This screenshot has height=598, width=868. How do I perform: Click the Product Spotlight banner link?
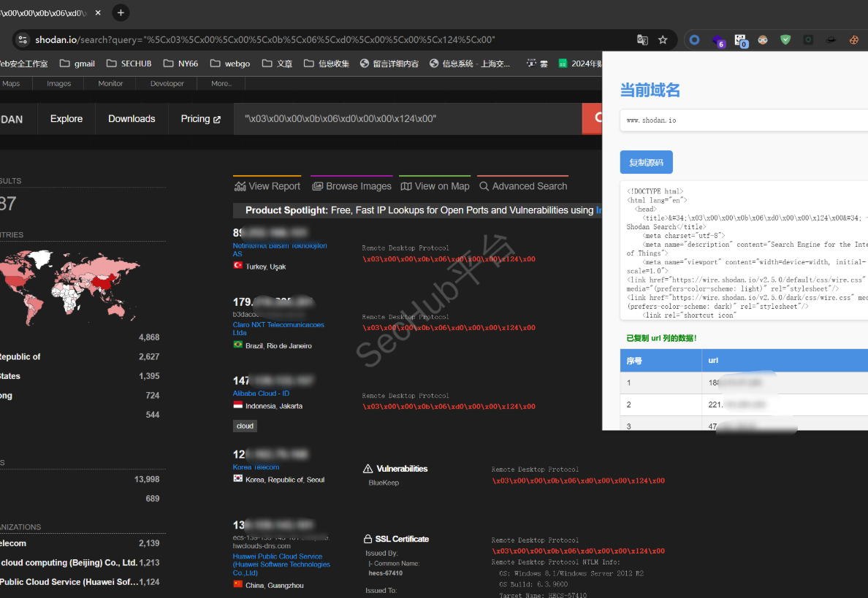598,210
